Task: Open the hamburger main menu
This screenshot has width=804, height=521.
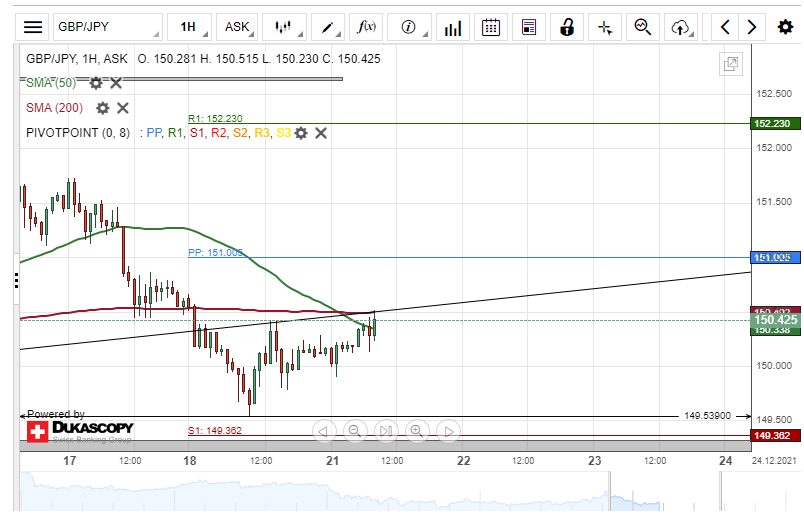Action: point(32,27)
